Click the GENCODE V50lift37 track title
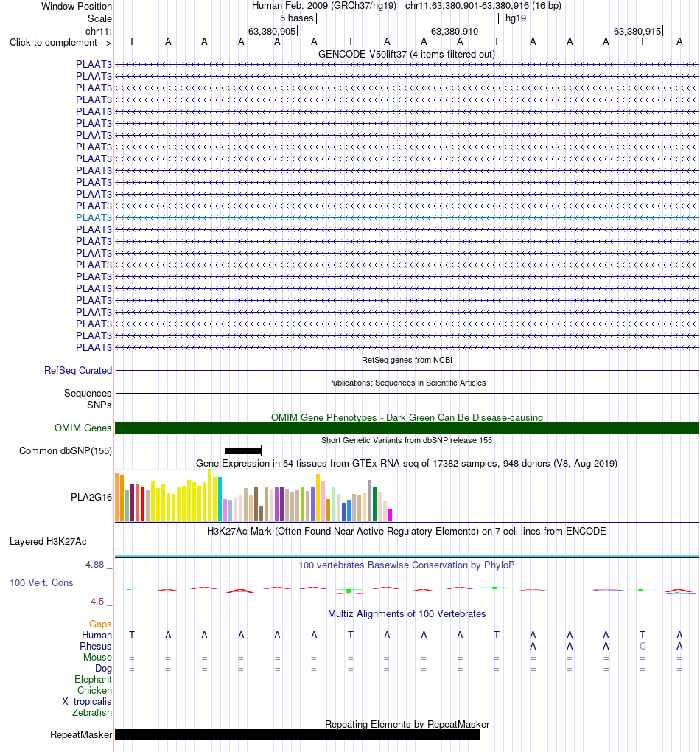Image resolution: width=700 pixels, height=752 pixels. tap(407, 55)
